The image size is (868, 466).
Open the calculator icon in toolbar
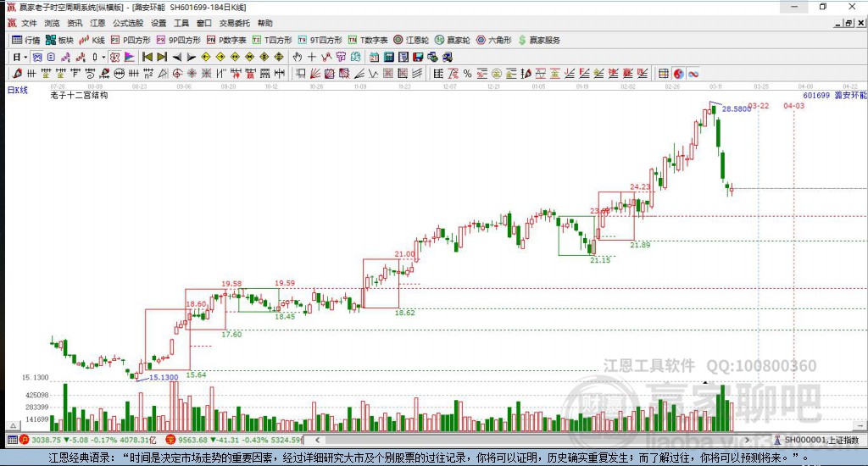388,57
